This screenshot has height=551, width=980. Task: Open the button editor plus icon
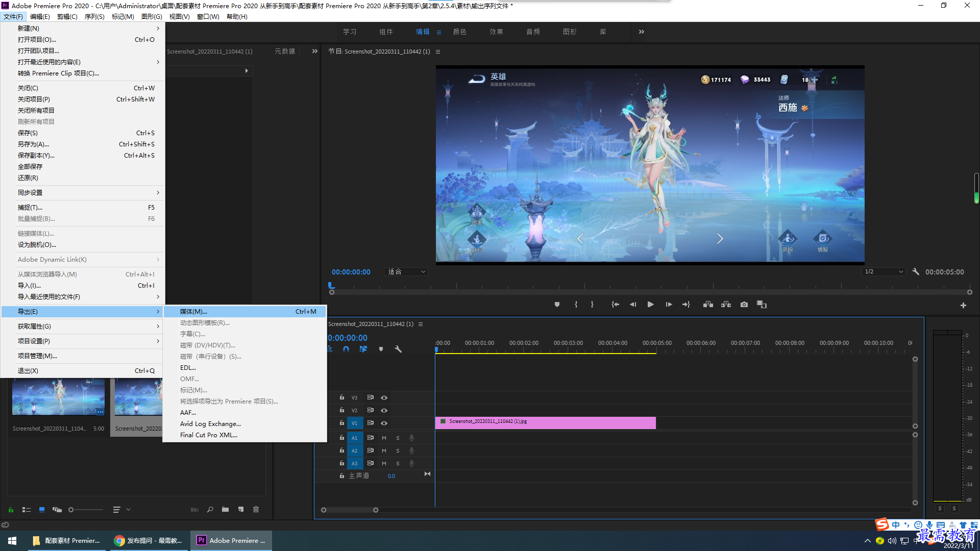click(963, 305)
